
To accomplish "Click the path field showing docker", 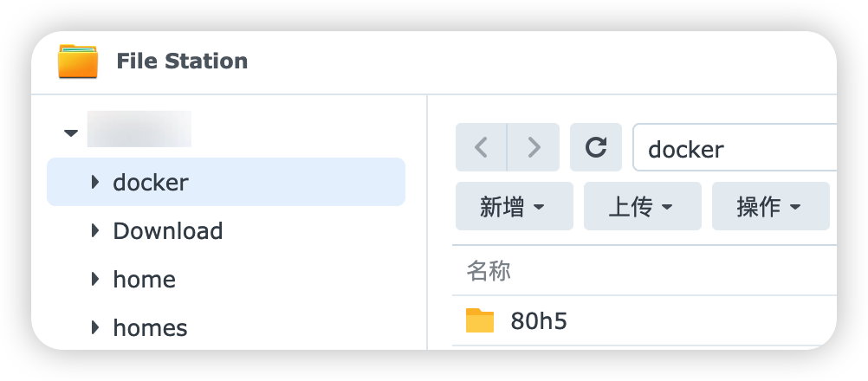I will [736, 148].
